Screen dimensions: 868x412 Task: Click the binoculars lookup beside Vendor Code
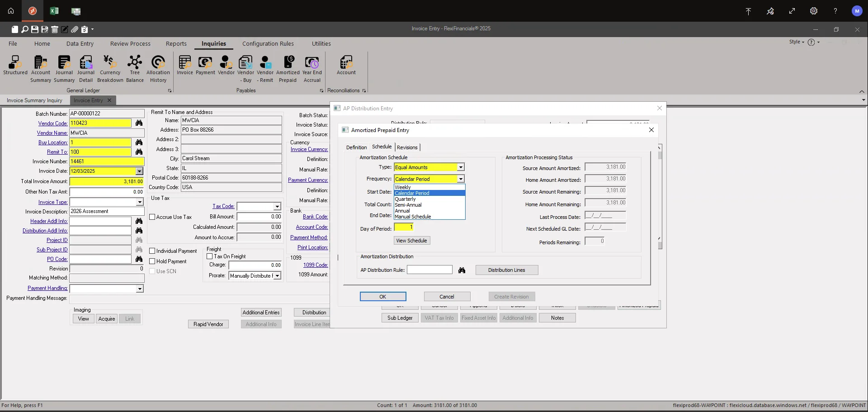(139, 123)
